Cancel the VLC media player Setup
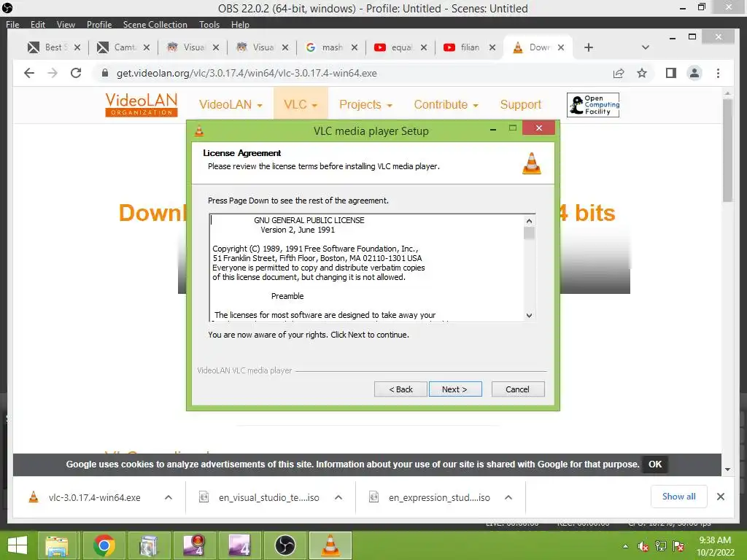The image size is (747, 560). tap(518, 389)
